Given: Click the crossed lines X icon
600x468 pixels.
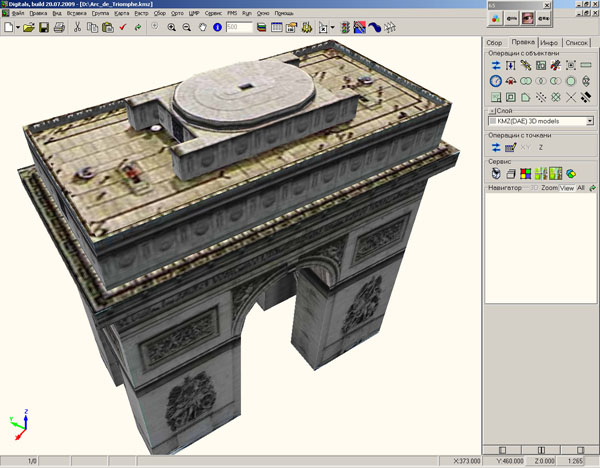Looking at the screenshot, I should click(571, 97).
